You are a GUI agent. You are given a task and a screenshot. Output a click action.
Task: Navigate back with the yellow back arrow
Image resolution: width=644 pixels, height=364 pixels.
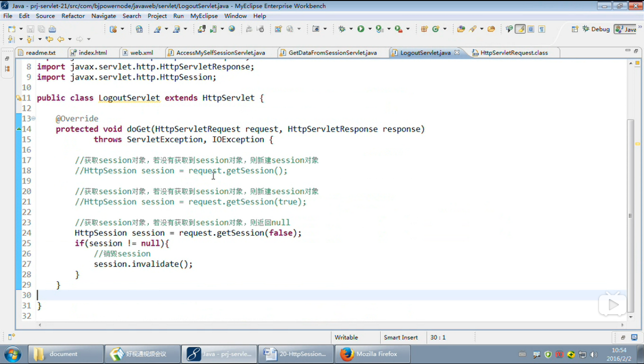click(x=60, y=39)
